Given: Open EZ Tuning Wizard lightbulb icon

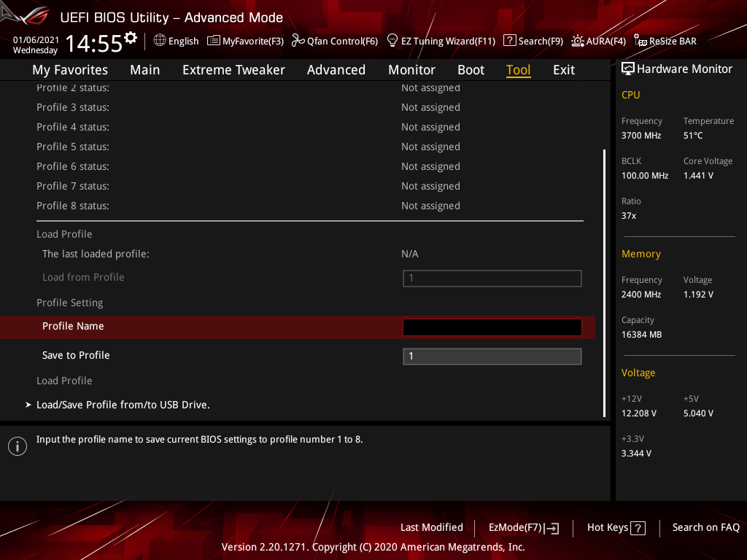Looking at the screenshot, I should [392, 41].
